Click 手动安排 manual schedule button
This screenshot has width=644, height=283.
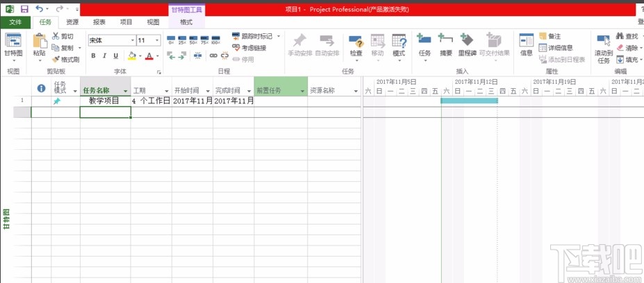300,45
